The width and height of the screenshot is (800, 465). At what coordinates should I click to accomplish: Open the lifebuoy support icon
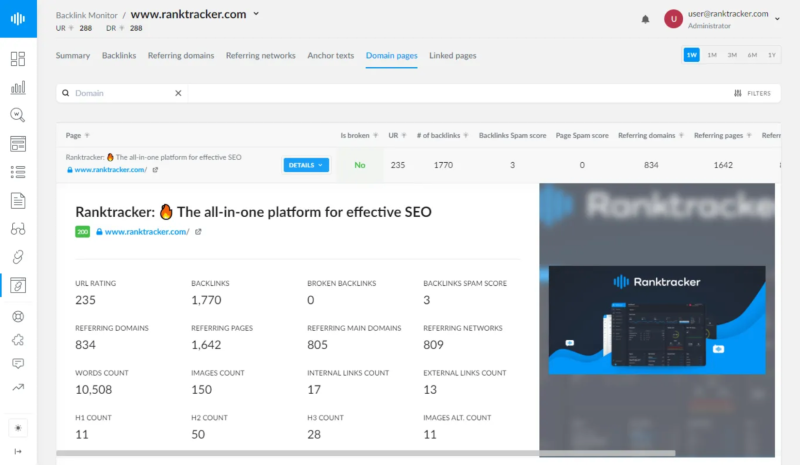pos(18,316)
